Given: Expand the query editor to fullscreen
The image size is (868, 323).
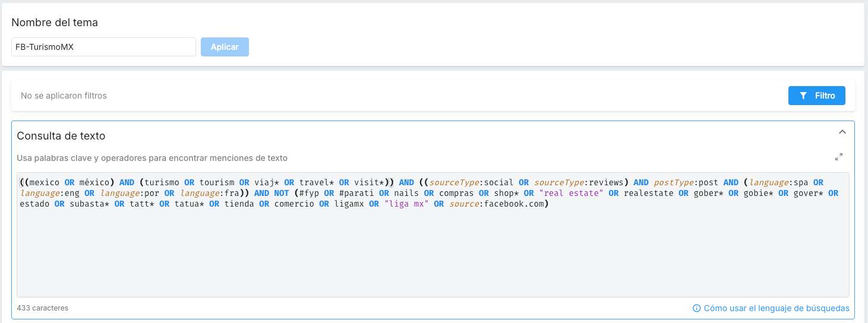Looking at the screenshot, I should (x=839, y=157).
